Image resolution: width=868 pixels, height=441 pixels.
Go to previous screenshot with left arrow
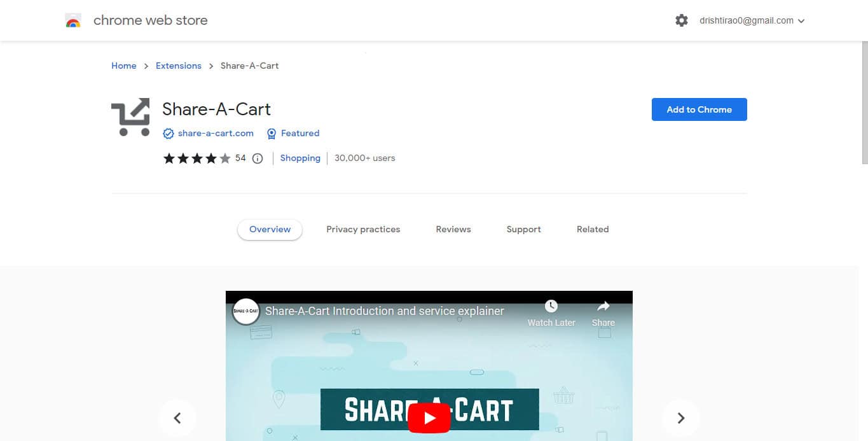(x=177, y=418)
